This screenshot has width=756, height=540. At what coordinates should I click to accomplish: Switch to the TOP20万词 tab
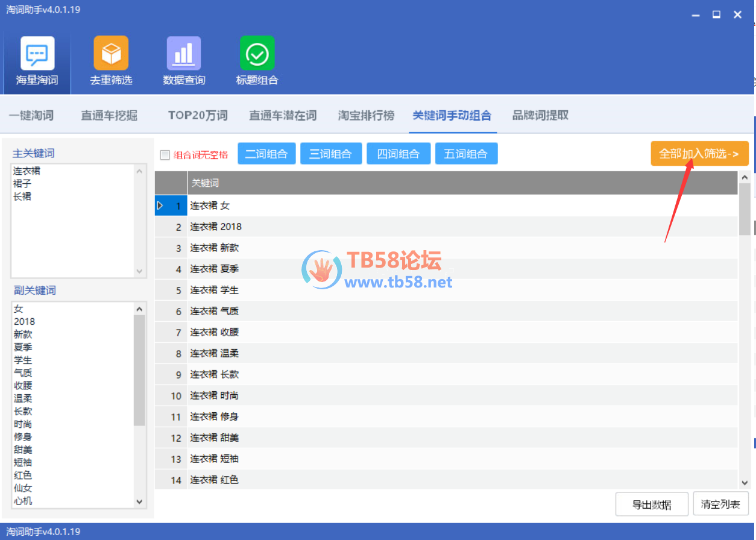click(x=198, y=115)
